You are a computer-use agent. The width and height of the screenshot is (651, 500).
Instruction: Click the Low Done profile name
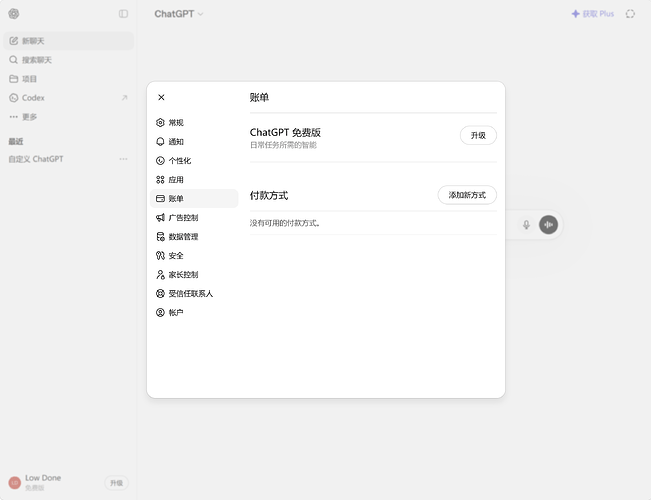pos(43,478)
